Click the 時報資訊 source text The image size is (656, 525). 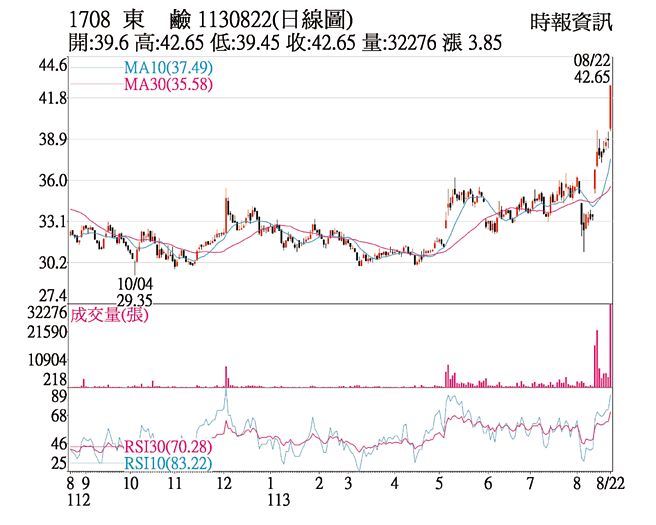572,19
